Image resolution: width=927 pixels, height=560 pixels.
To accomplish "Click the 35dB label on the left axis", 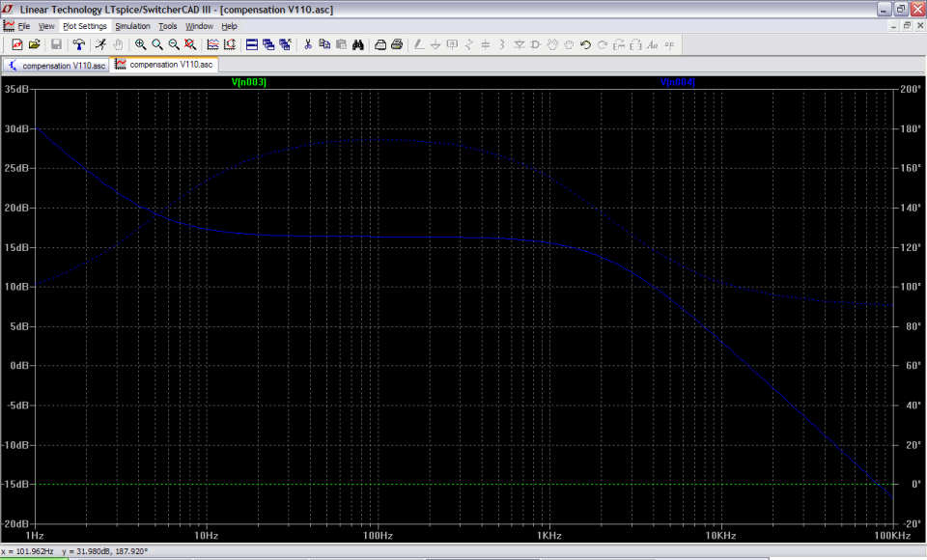I will [16, 89].
